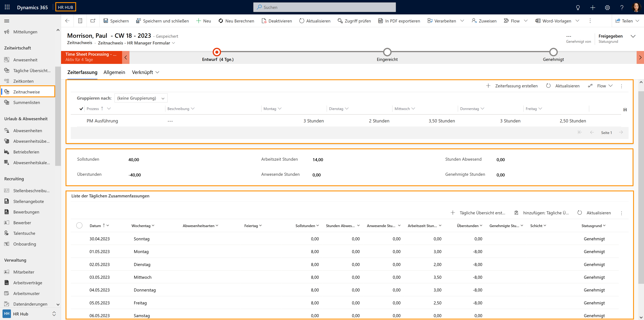Open the app launcher waffle icon
The width and height of the screenshot is (644, 320).
(7, 7)
